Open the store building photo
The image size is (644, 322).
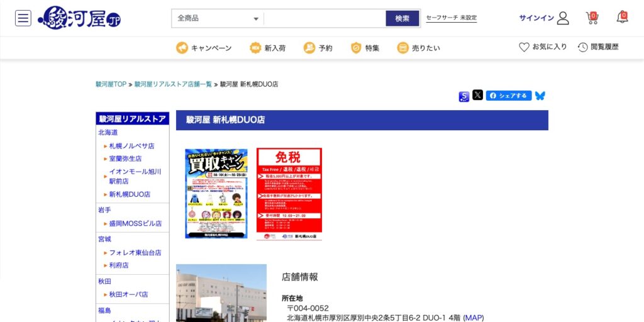221,293
